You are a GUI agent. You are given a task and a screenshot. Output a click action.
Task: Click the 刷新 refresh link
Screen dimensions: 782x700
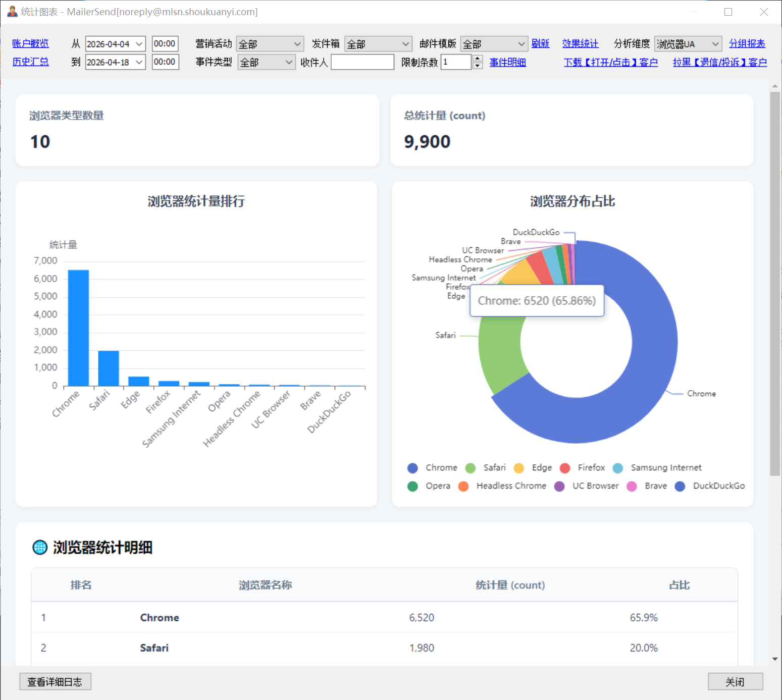click(540, 43)
